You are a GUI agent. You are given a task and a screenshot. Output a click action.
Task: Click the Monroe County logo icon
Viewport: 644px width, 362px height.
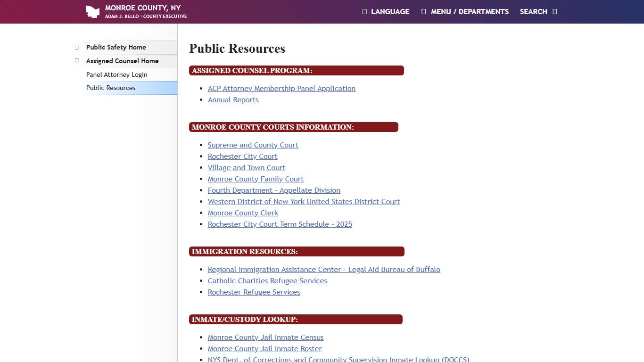pyautogui.click(x=93, y=11)
